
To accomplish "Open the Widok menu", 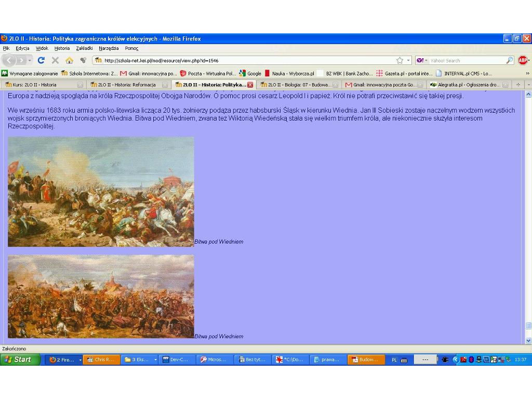I will pyautogui.click(x=42, y=48).
